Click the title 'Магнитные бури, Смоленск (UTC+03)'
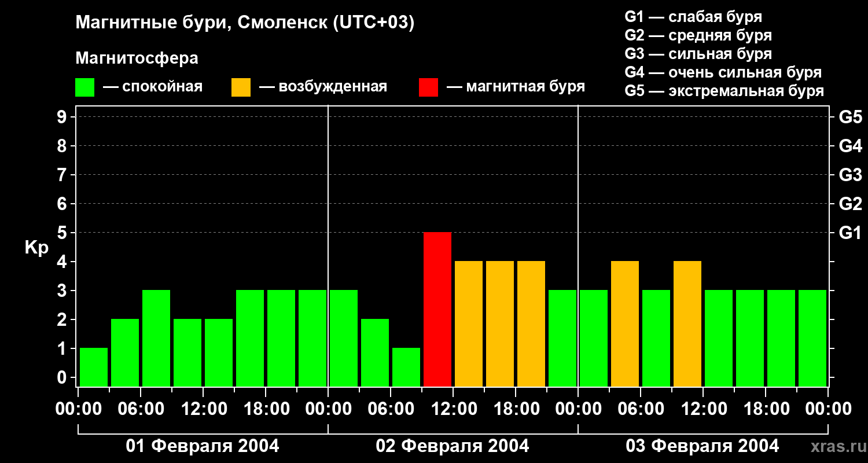The width and height of the screenshot is (868, 463). [x=245, y=23]
